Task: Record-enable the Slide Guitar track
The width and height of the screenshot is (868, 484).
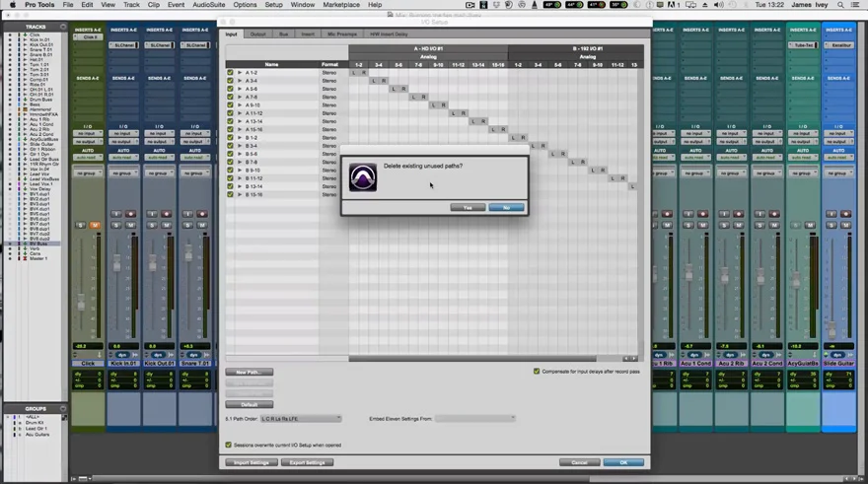Action: pos(845,214)
